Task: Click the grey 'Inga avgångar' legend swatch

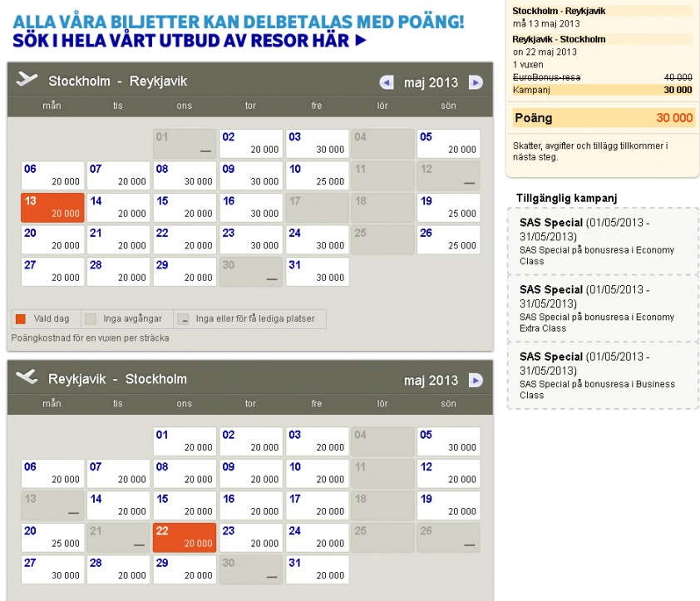Action: coord(91,319)
